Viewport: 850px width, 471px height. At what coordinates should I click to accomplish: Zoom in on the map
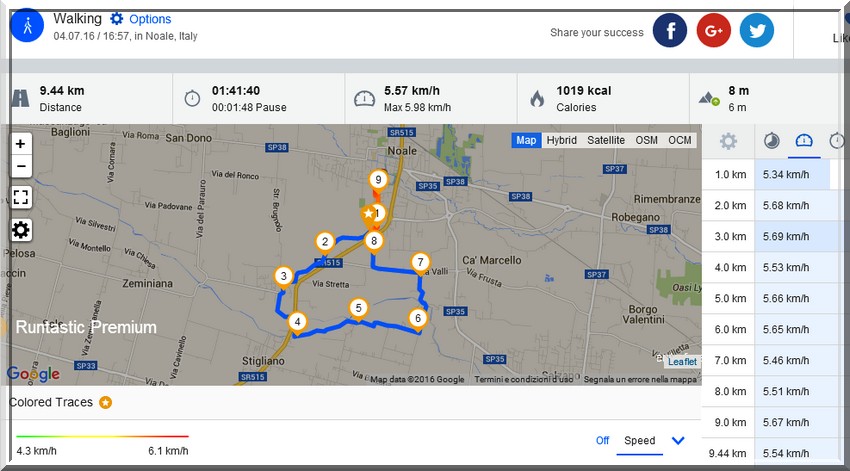pos(21,144)
